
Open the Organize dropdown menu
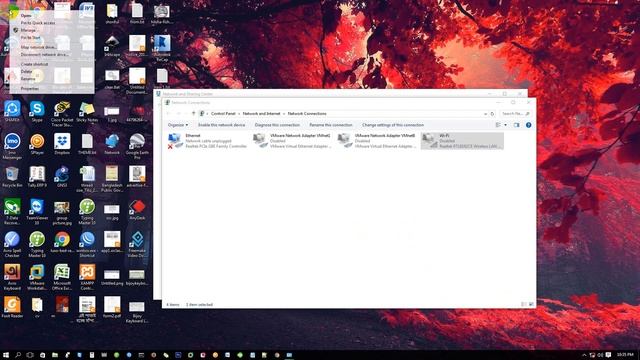click(x=178, y=125)
